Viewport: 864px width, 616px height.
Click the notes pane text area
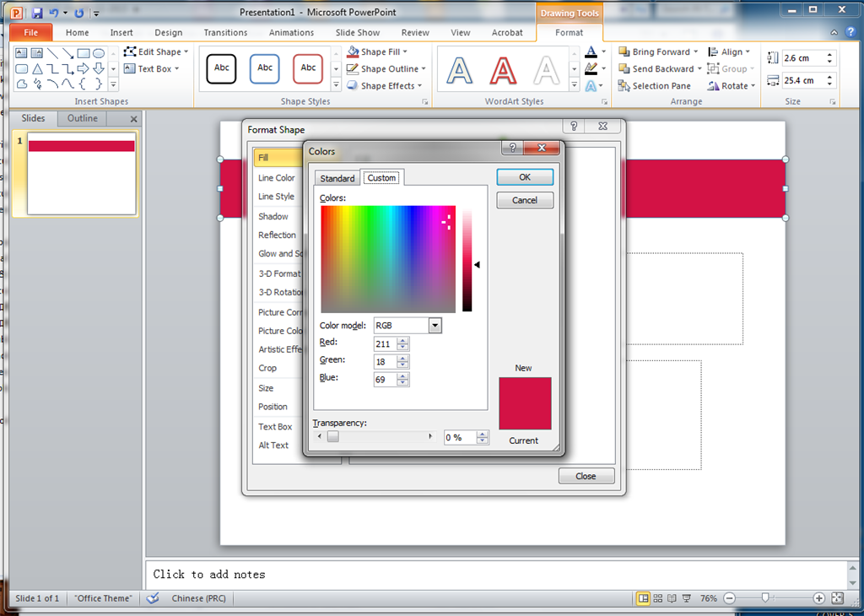[x=496, y=574]
